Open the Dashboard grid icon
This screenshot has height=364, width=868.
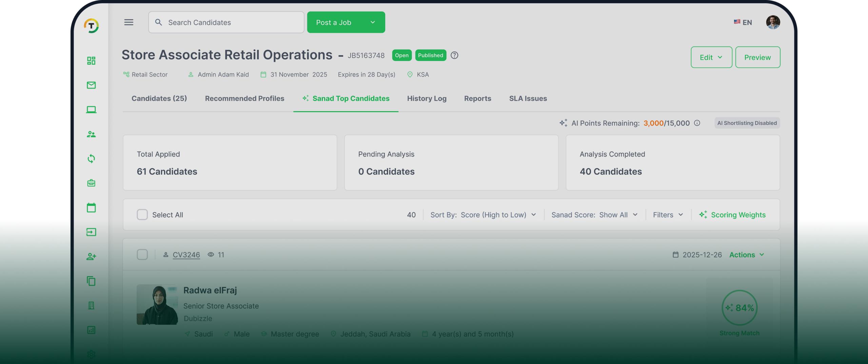tap(91, 61)
